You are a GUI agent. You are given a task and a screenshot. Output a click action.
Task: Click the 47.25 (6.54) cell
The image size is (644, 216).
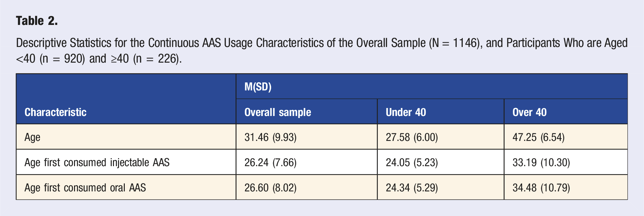566,137
